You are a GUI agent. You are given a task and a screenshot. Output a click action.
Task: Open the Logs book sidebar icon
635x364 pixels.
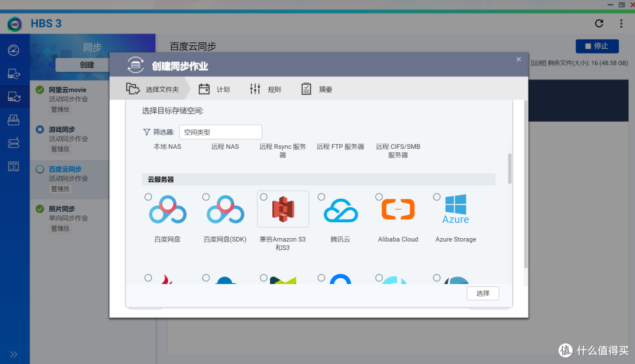click(14, 166)
